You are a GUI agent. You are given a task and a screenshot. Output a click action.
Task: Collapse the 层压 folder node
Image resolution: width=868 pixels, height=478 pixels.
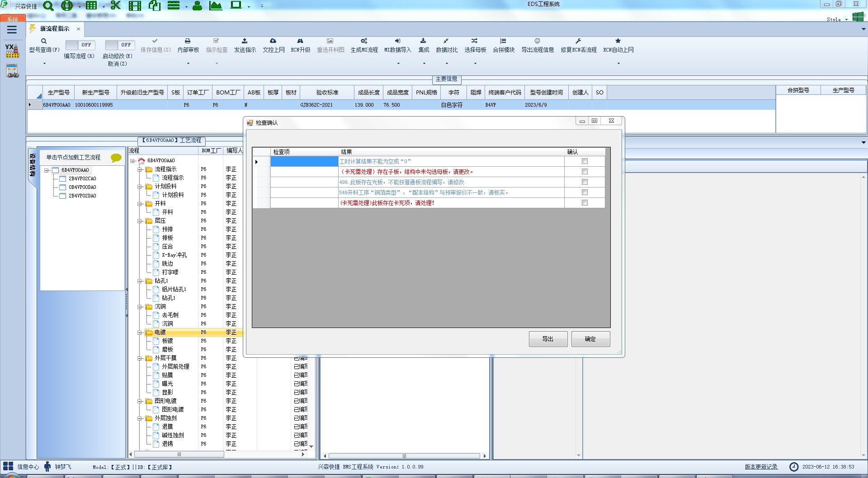[x=140, y=221]
